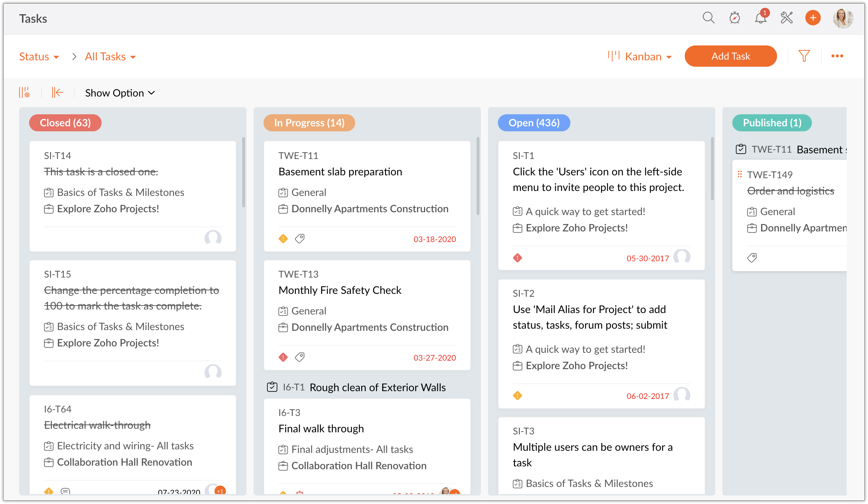Click red priority marker on SI-T1 card

coord(517,258)
